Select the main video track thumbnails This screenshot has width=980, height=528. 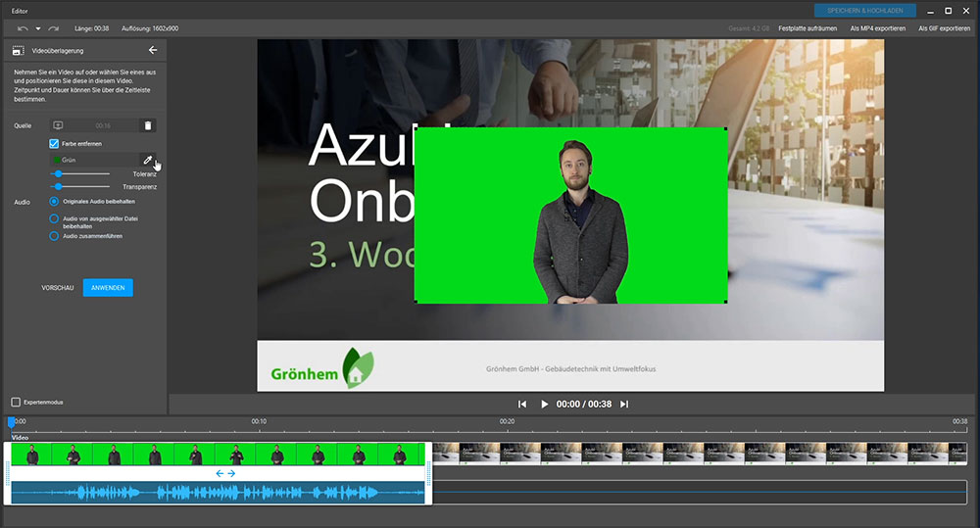click(x=700, y=454)
